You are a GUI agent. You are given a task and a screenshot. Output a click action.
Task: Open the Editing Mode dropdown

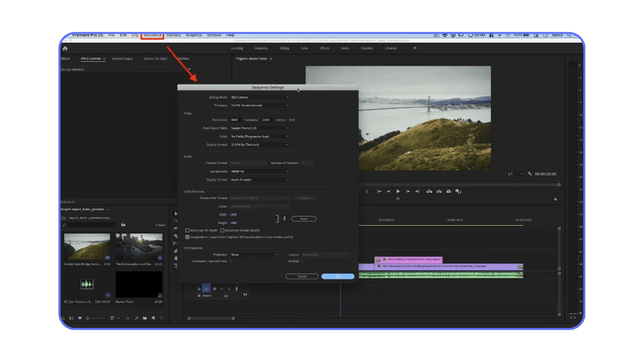[x=260, y=97]
